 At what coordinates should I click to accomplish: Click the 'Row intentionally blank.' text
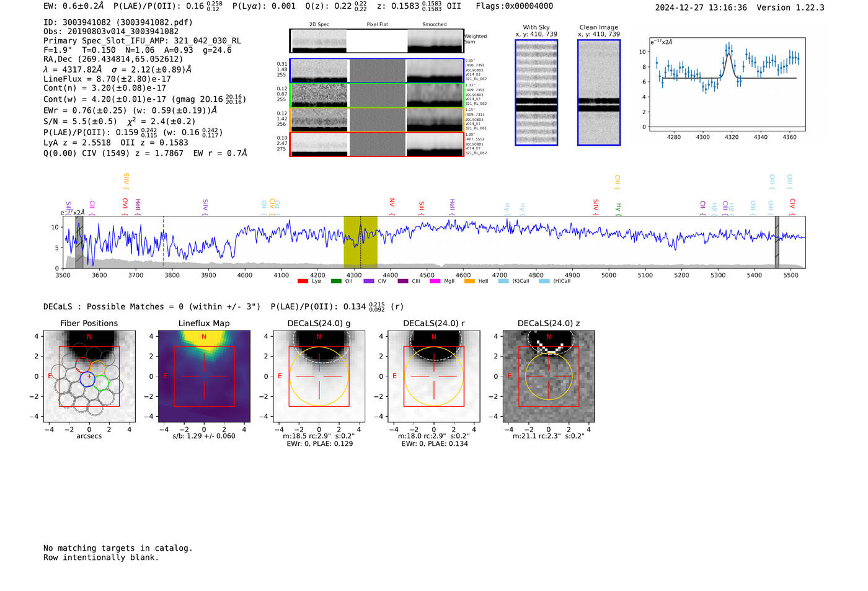tap(101, 558)
